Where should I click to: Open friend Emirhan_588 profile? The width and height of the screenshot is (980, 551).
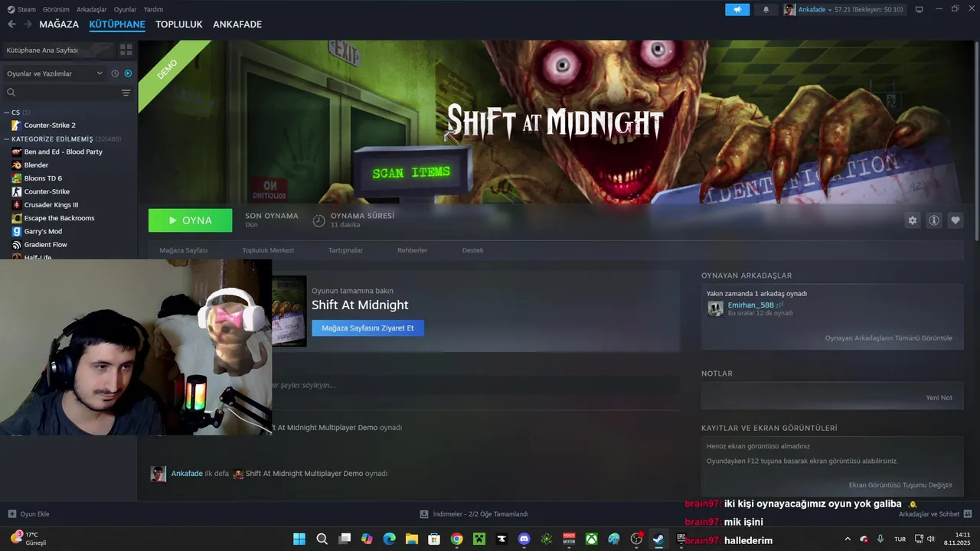pyautogui.click(x=750, y=305)
